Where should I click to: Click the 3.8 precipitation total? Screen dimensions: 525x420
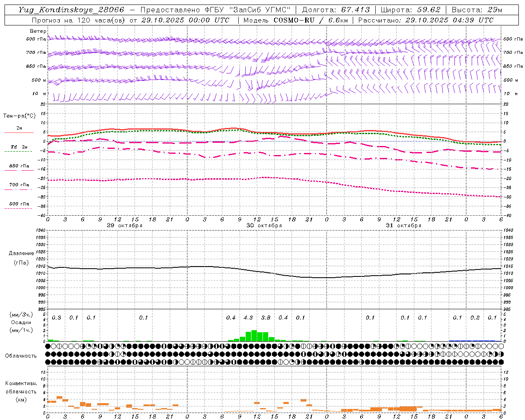266,317
